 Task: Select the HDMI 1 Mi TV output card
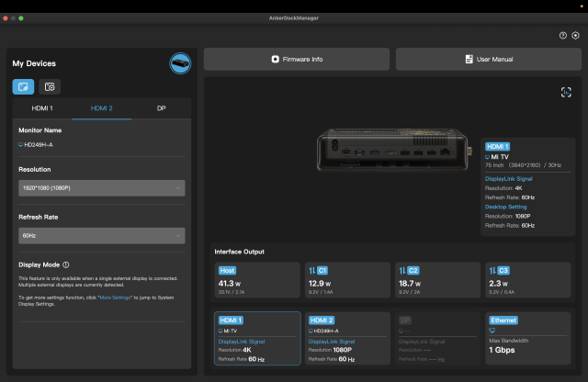point(256,338)
